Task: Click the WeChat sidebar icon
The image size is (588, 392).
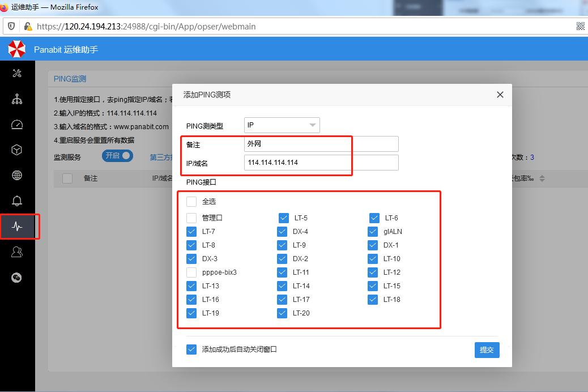Action: point(17,278)
